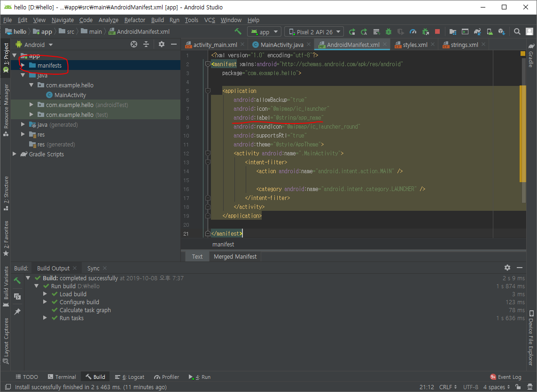
Task: Click Collapse All icon in Project panel
Action: click(x=146, y=44)
